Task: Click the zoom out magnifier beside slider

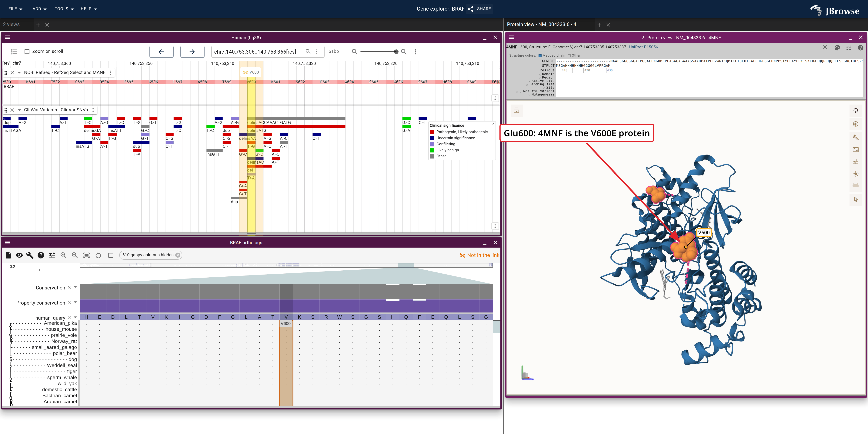Action: click(355, 52)
